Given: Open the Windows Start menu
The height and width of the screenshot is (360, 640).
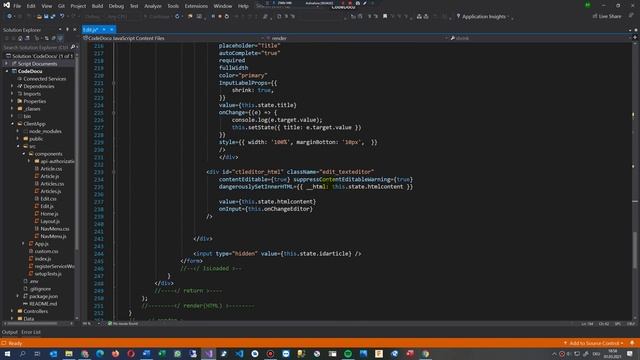Looking at the screenshot, I should point(7,354).
